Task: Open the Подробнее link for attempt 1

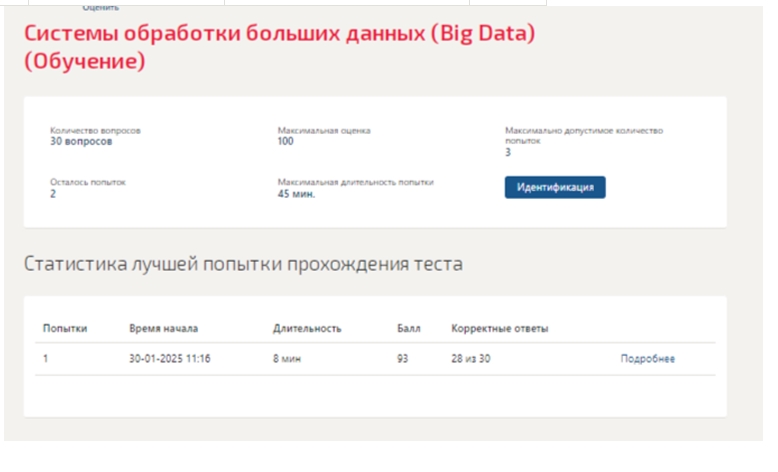Action: tap(647, 358)
